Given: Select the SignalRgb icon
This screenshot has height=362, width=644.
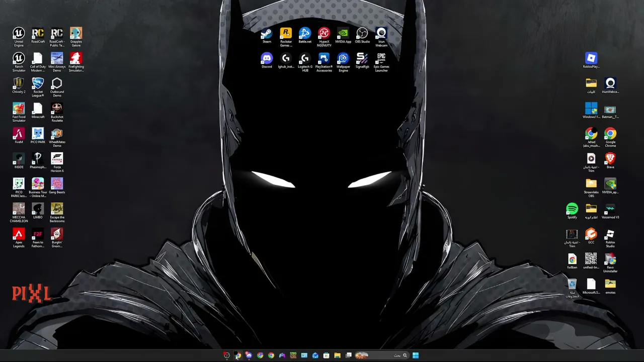Looking at the screenshot, I should (x=362, y=61).
